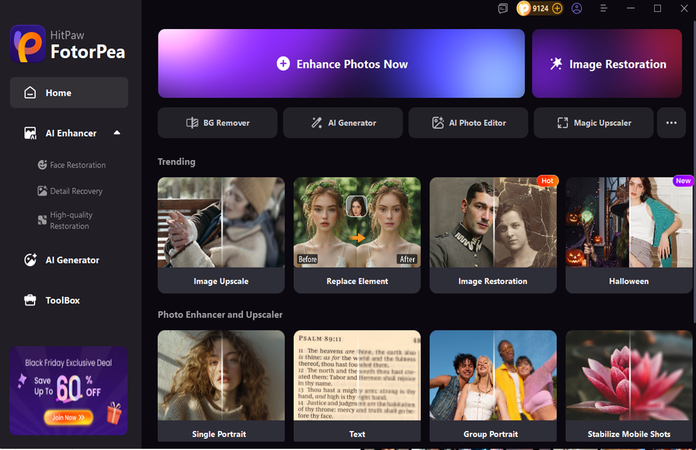This screenshot has height=450, width=696.
Task: Click the AI Photo Editor image icon
Action: pos(438,123)
